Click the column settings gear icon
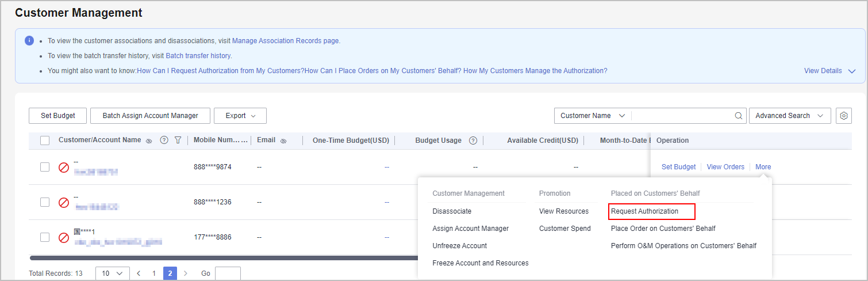The height and width of the screenshot is (281, 868). tap(844, 116)
